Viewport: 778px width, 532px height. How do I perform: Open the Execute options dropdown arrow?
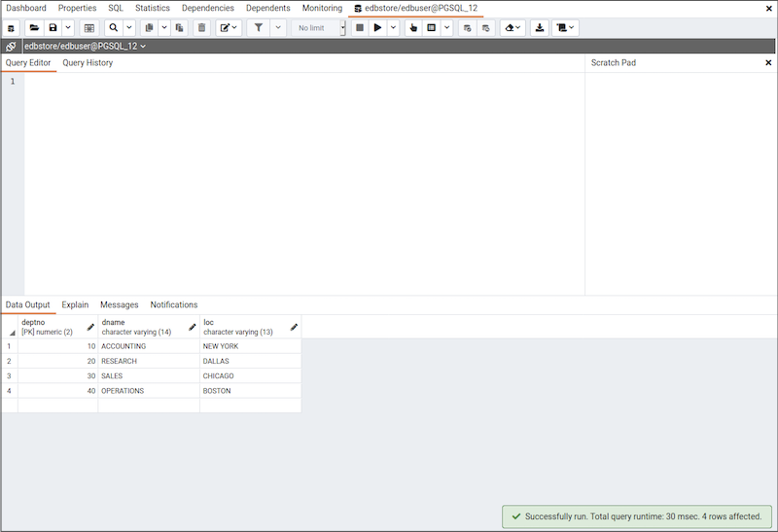(393, 28)
